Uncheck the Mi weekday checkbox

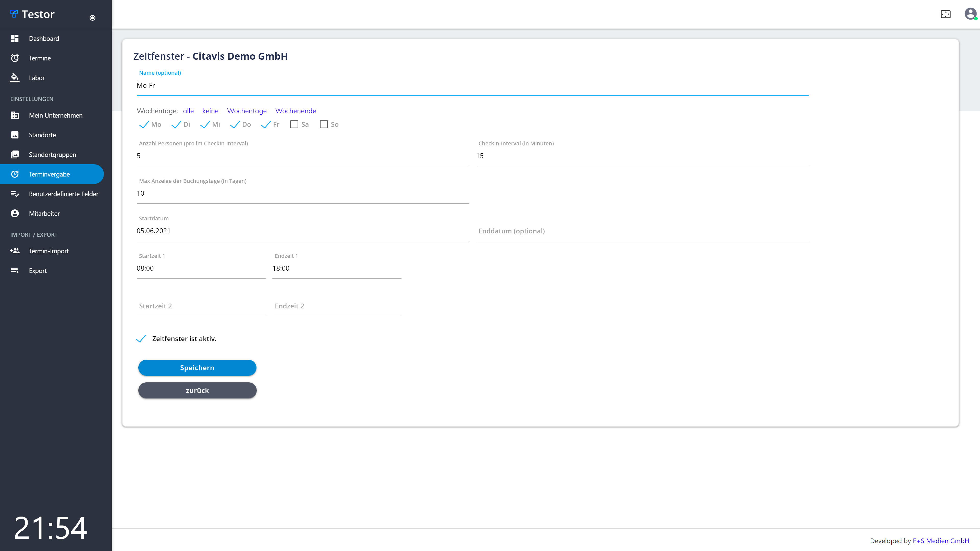point(205,124)
